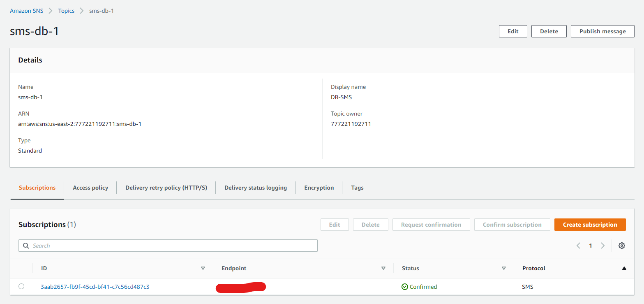
Task: Open the subscriptions table preferences gear
Action: tap(621, 245)
